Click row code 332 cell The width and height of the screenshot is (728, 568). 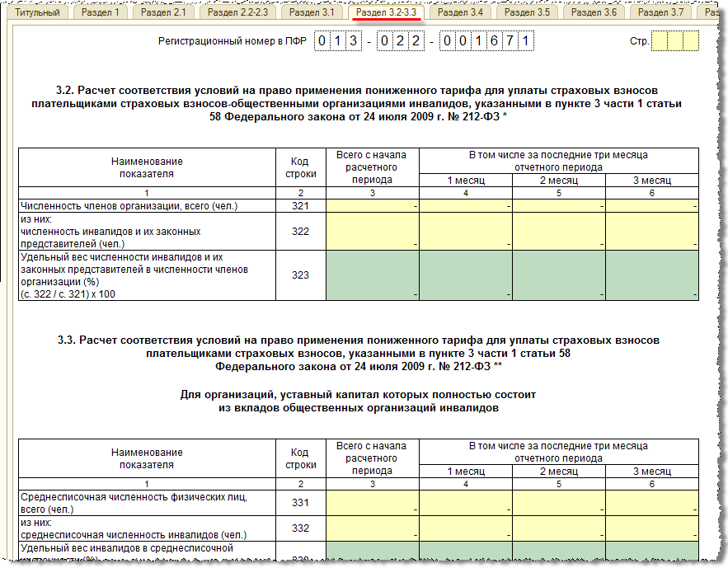click(300, 528)
